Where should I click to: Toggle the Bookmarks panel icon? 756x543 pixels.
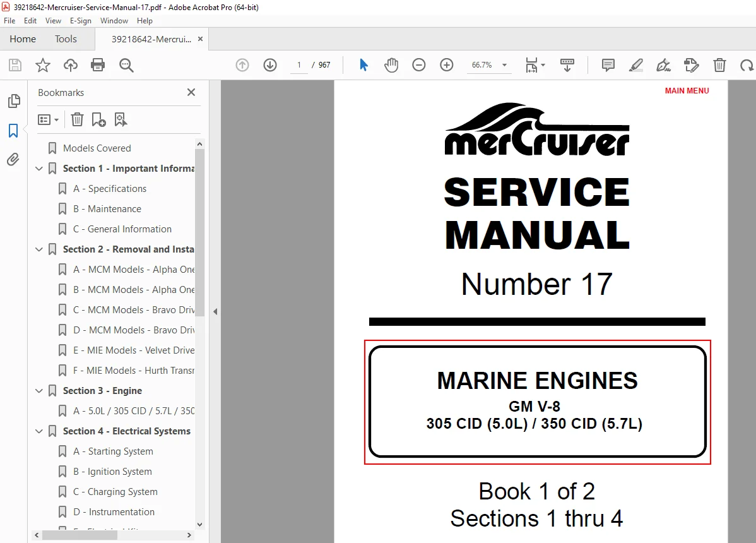(13, 130)
